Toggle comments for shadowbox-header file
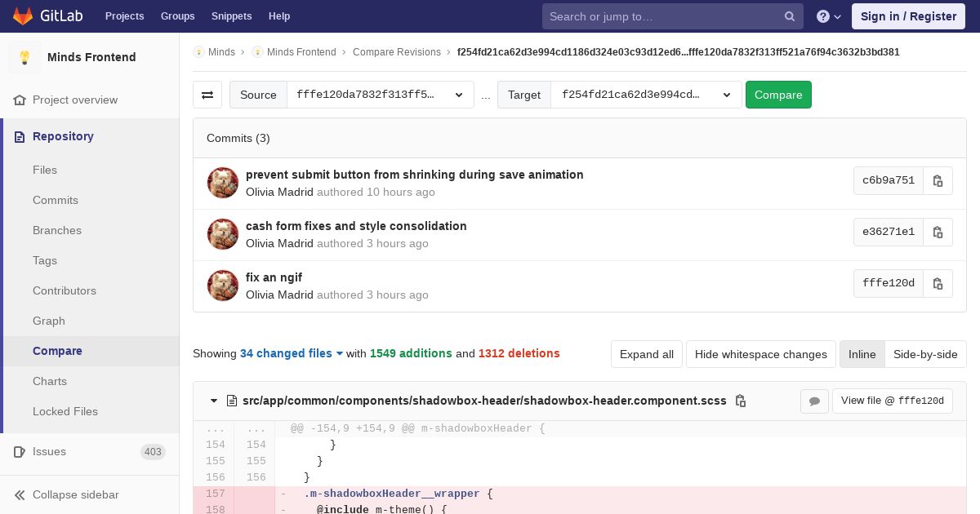The image size is (980, 514). 814,401
